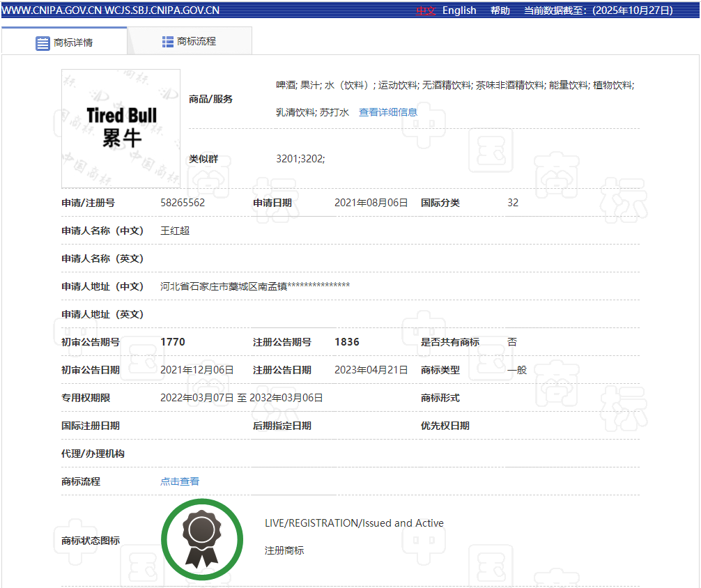The image size is (701, 588).
Task: Click the 当前数据截至 data date text
Action: tap(598, 10)
